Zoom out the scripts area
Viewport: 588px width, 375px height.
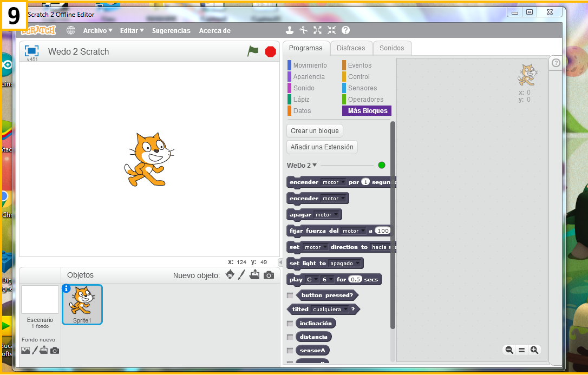coord(509,350)
